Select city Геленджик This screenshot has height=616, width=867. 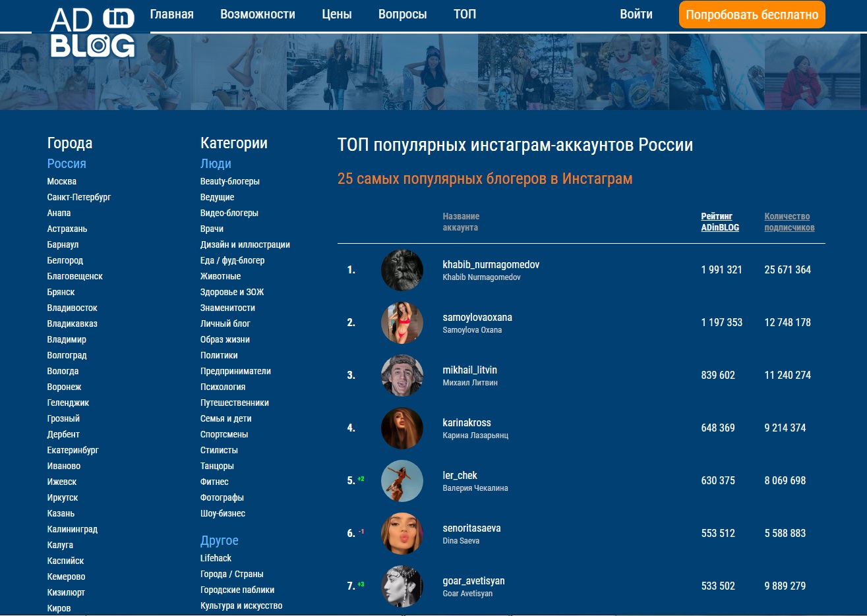[x=68, y=403]
